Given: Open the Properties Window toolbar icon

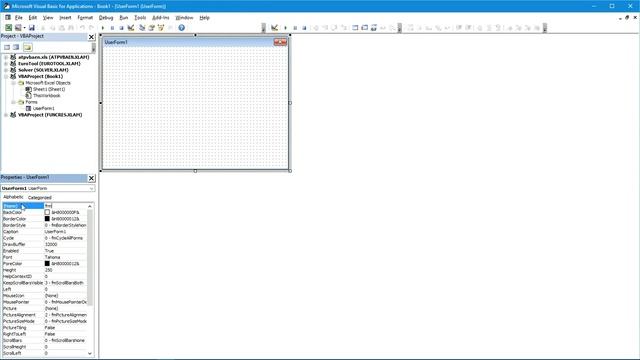Looking at the screenshot, I should tap(151, 28).
